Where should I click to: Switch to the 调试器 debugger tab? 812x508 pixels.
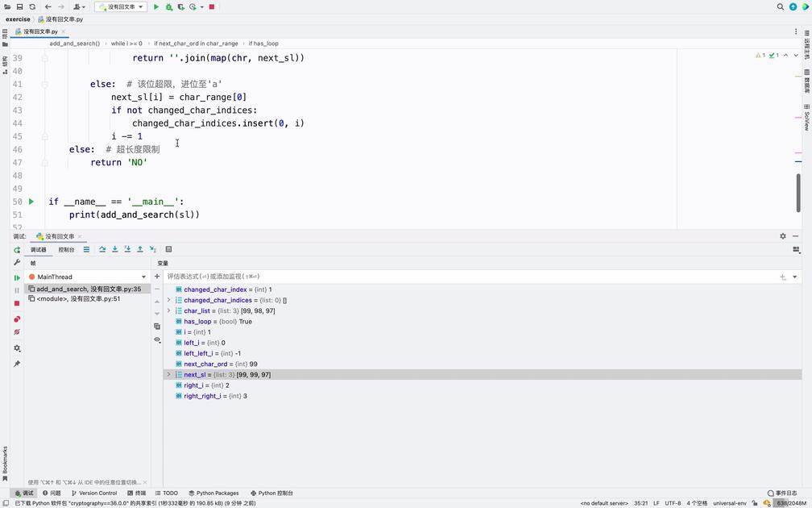pos(39,250)
